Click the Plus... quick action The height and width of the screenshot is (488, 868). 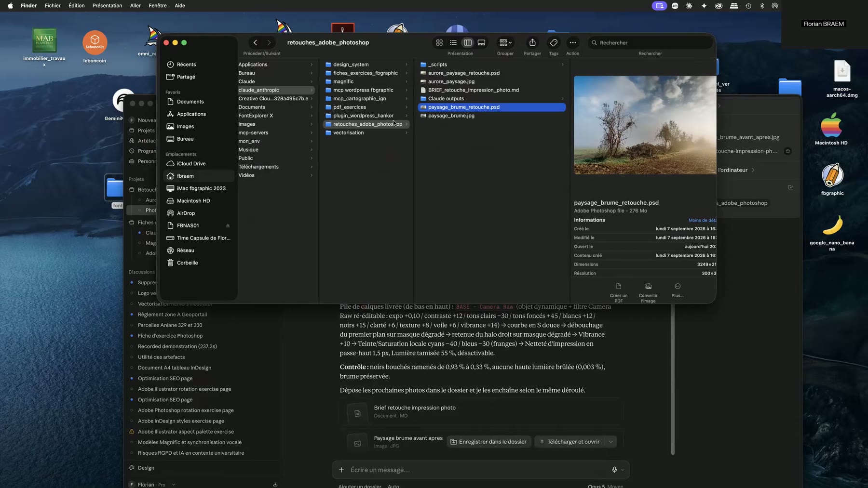tap(678, 290)
